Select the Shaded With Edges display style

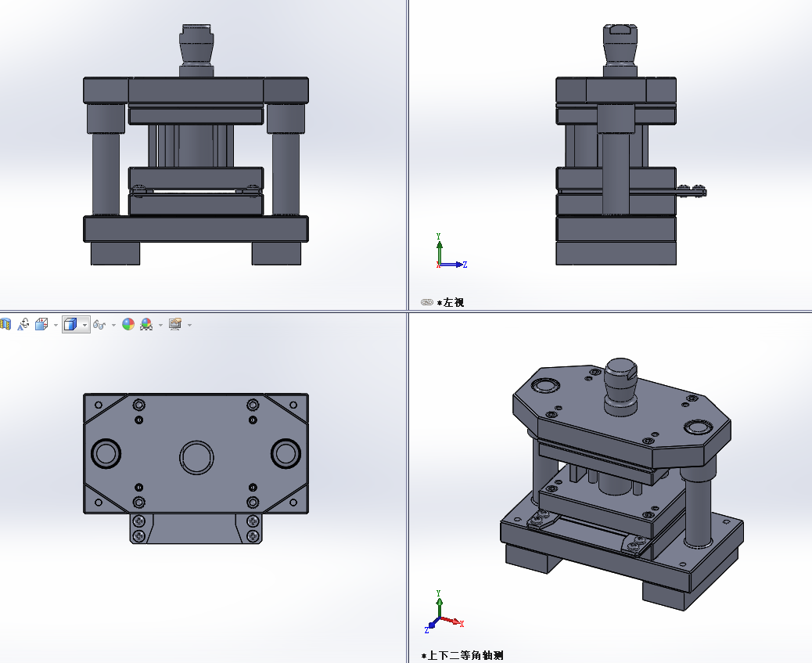pos(70,325)
